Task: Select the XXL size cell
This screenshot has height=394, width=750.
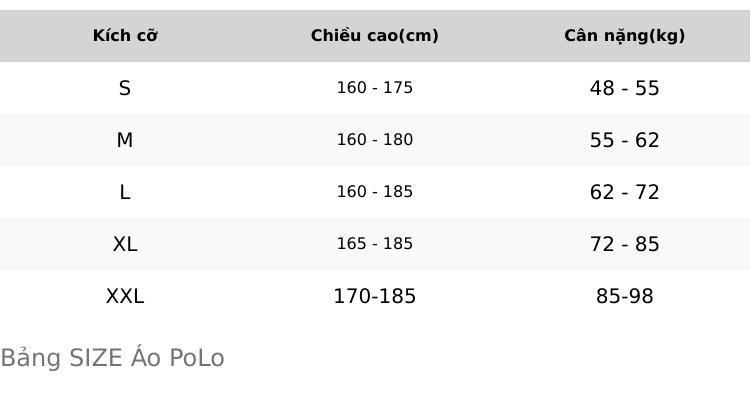Action: click(125, 296)
